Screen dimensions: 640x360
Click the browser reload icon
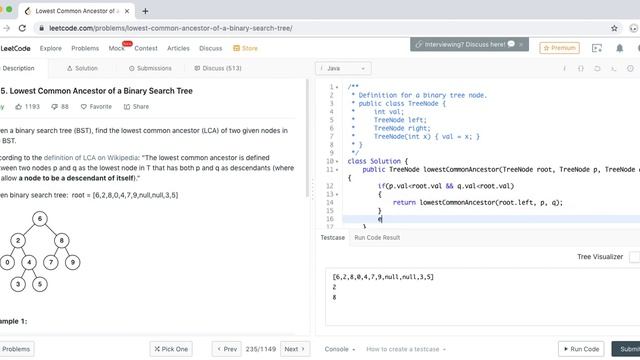click(x=22, y=28)
